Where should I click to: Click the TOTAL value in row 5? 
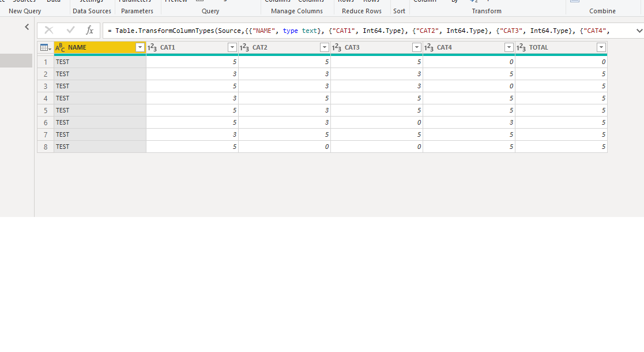click(561, 111)
